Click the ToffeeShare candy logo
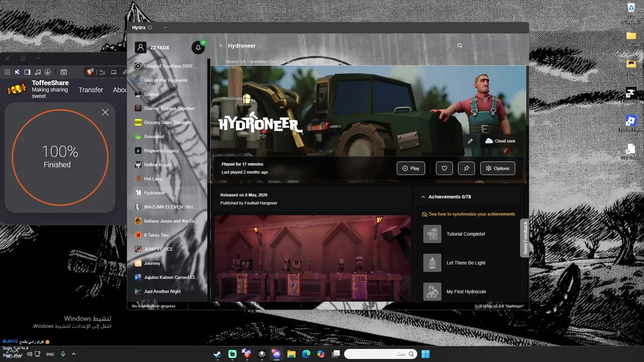Image resolution: width=644 pixels, height=362 pixels. [17, 89]
